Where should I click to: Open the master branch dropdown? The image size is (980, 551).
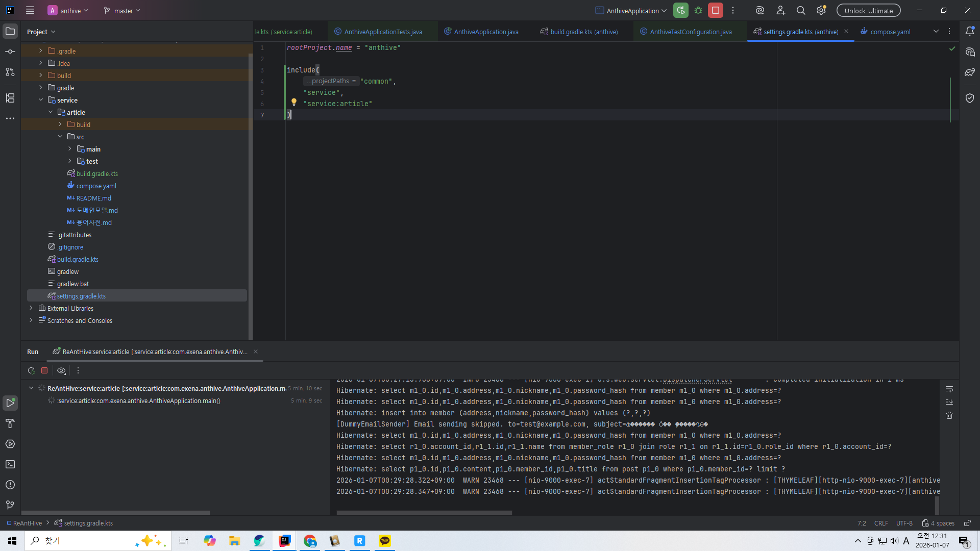click(122, 10)
